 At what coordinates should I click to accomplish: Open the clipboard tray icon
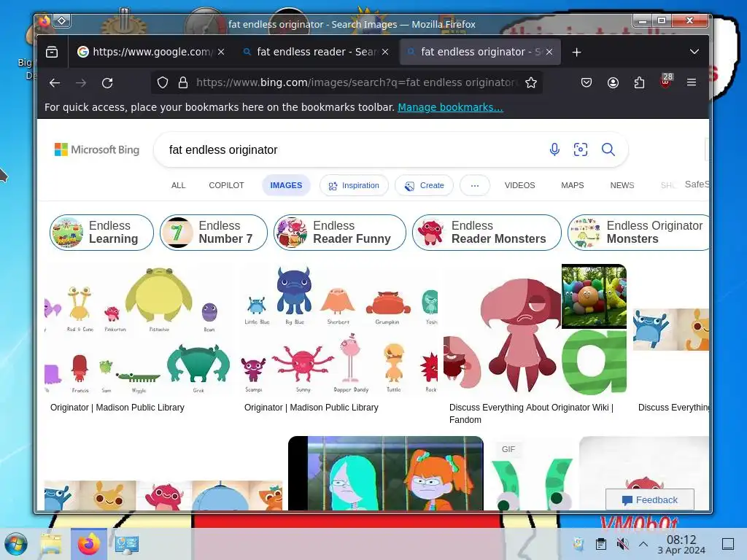[601, 544]
